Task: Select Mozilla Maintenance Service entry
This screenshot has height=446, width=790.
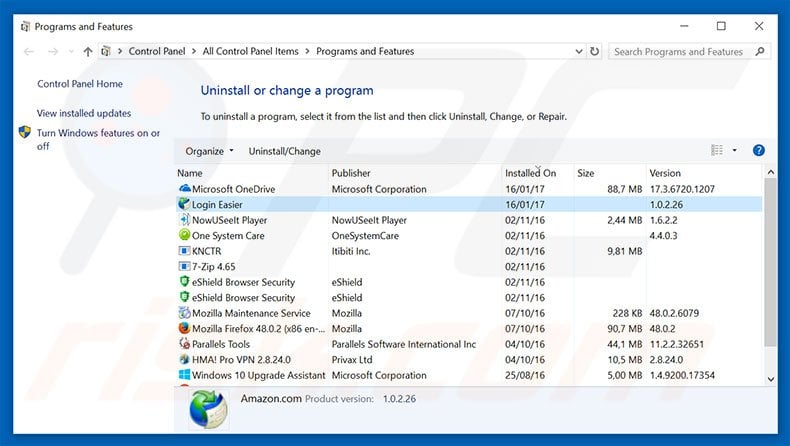Action: coord(251,312)
